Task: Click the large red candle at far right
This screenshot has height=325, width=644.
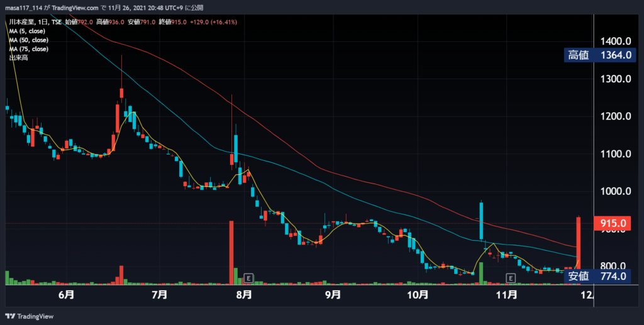Action: point(579,241)
